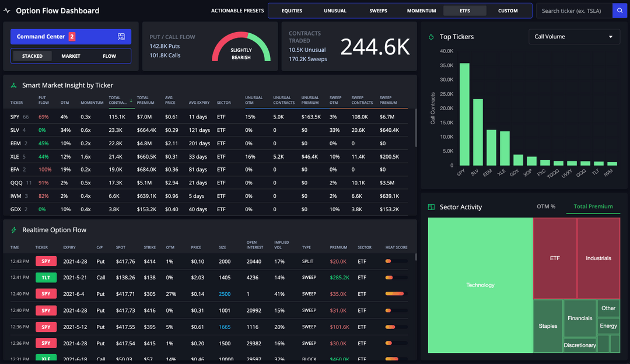Click the droplet icon next to Top Tickers
The image size is (630, 364).
point(430,37)
